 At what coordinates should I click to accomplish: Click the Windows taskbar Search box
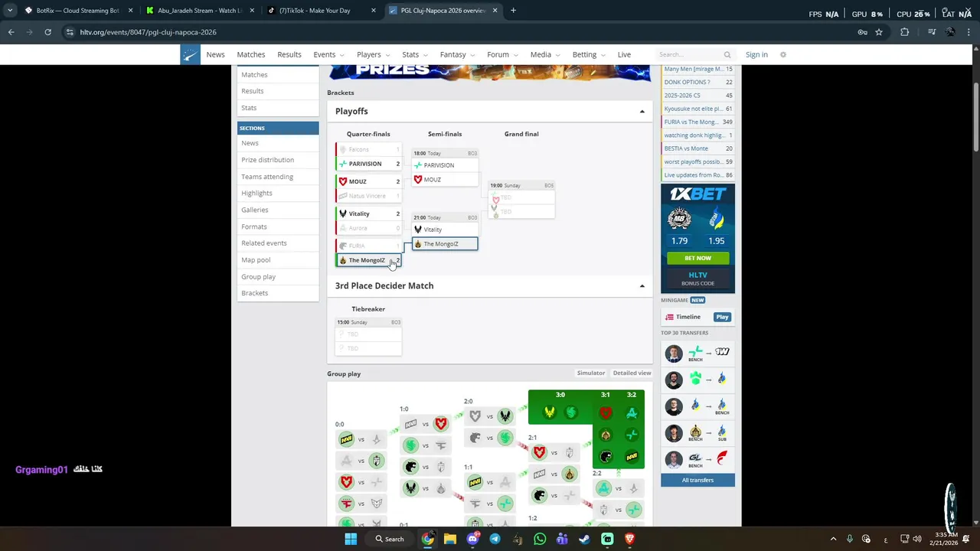[390, 539]
